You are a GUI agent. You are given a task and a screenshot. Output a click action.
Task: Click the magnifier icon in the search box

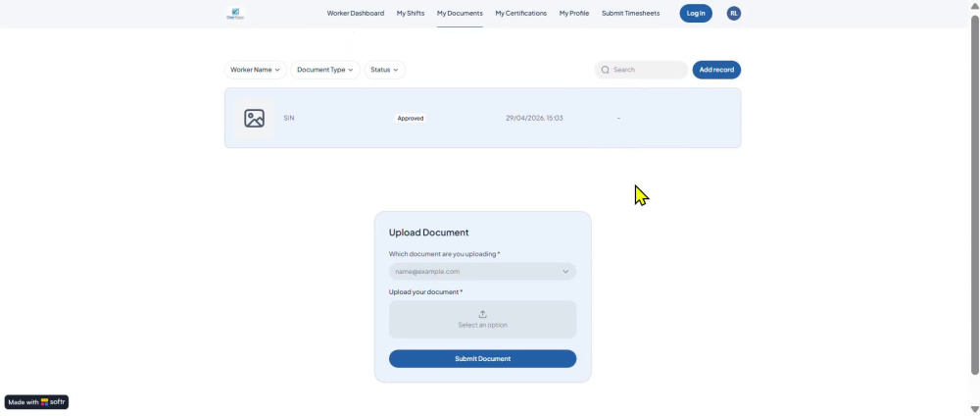point(605,70)
